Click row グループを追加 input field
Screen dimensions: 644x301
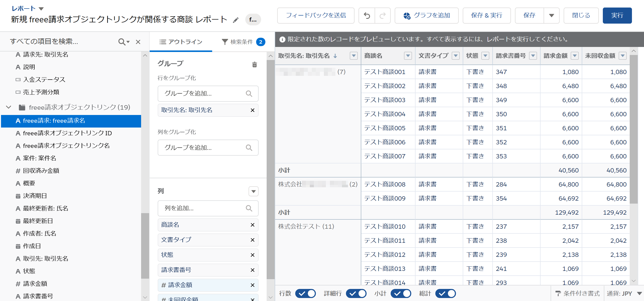(208, 94)
